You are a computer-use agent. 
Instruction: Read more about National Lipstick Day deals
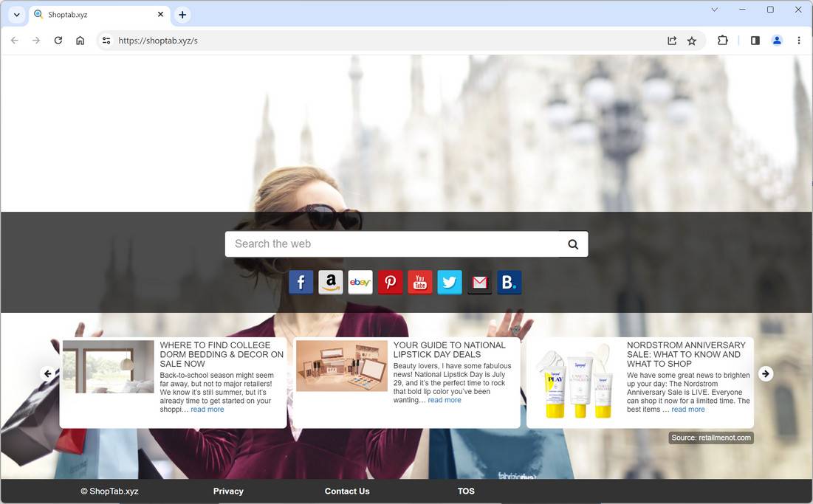pos(445,399)
